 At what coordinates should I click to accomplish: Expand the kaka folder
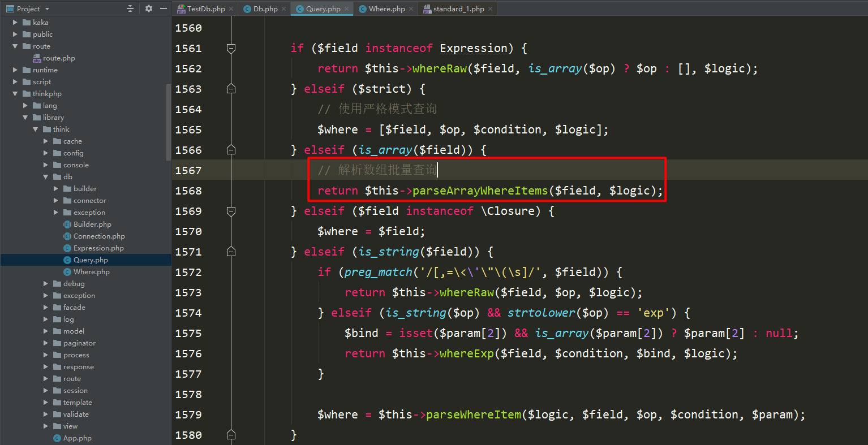point(15,23)
